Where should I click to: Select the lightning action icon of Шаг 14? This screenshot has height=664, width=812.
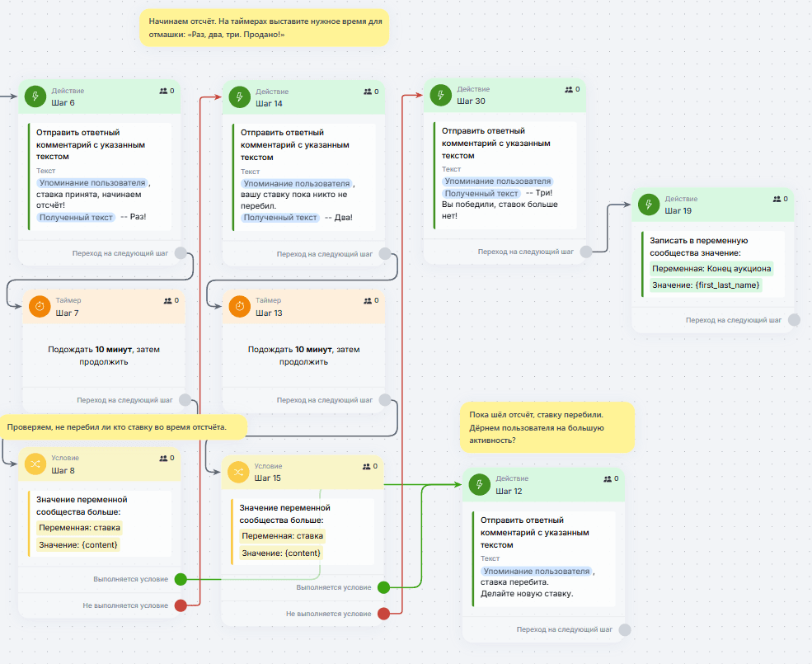[240, 97]
